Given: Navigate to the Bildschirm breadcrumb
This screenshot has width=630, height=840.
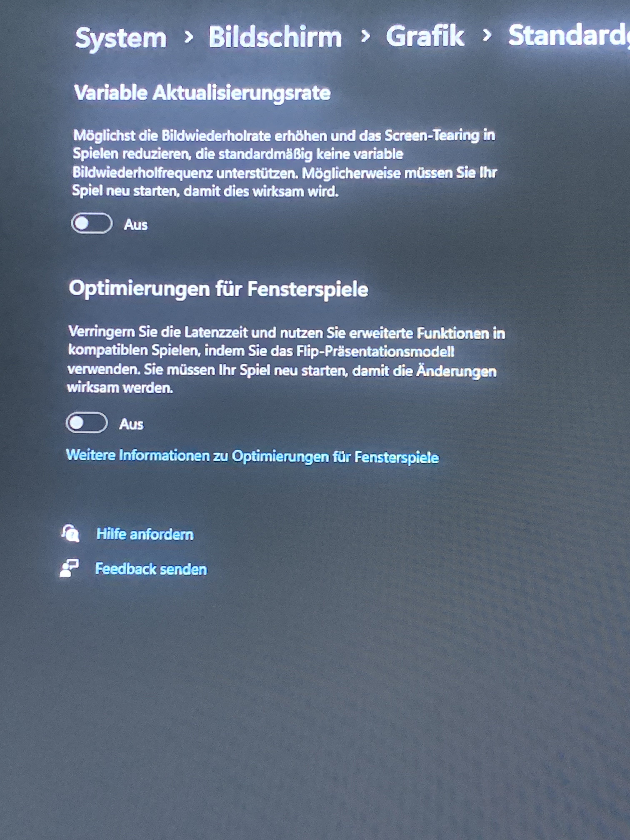Looking at the screenshot, I should point(275,37).
